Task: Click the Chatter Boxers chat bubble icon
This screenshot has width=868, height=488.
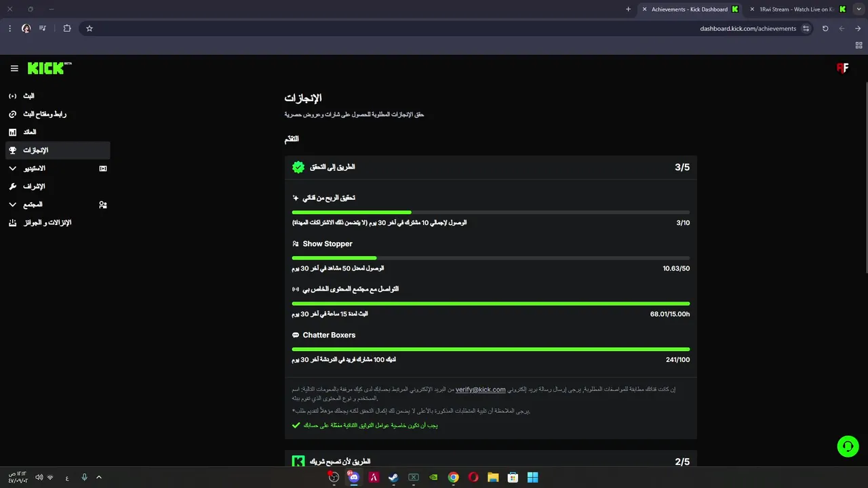Action: (296, 335)
